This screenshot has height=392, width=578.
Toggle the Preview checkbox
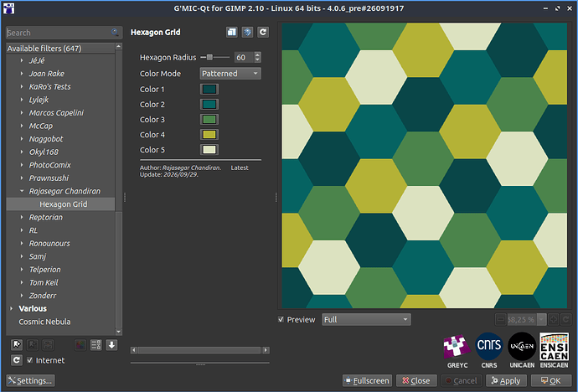tap(281, 319)
